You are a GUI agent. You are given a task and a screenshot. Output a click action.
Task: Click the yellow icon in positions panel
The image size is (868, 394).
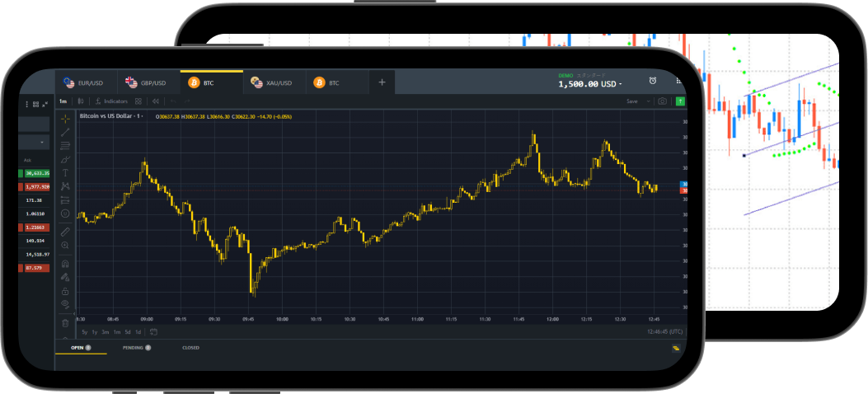click(677, 348)
